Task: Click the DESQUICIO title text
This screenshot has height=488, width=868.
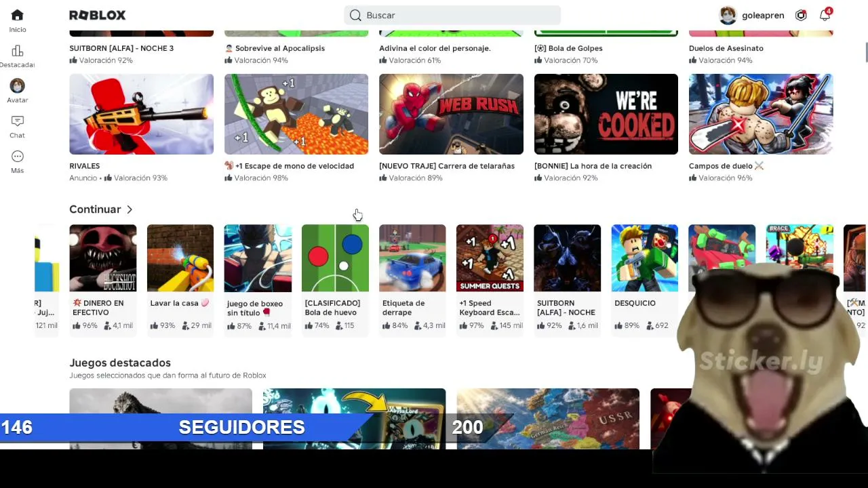Action: pos(635,303)
